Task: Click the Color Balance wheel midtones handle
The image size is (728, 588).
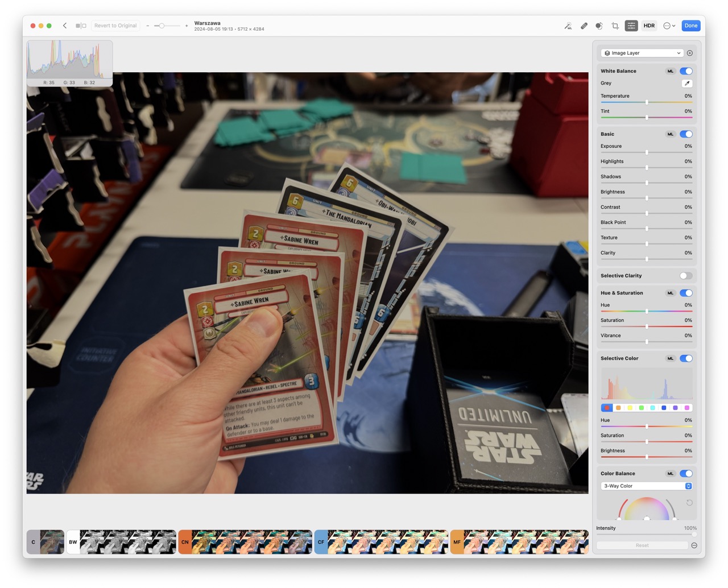Action: pyautogui.click(x=647, y=518)
